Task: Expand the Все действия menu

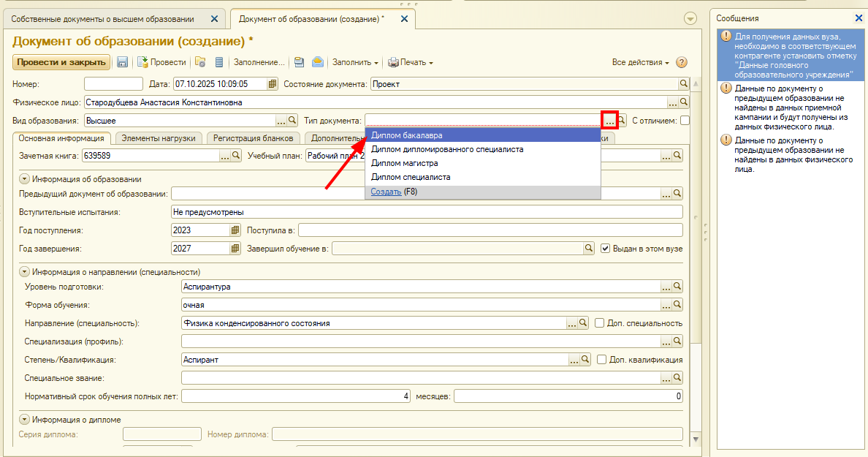Action: [x=641, y=63]
